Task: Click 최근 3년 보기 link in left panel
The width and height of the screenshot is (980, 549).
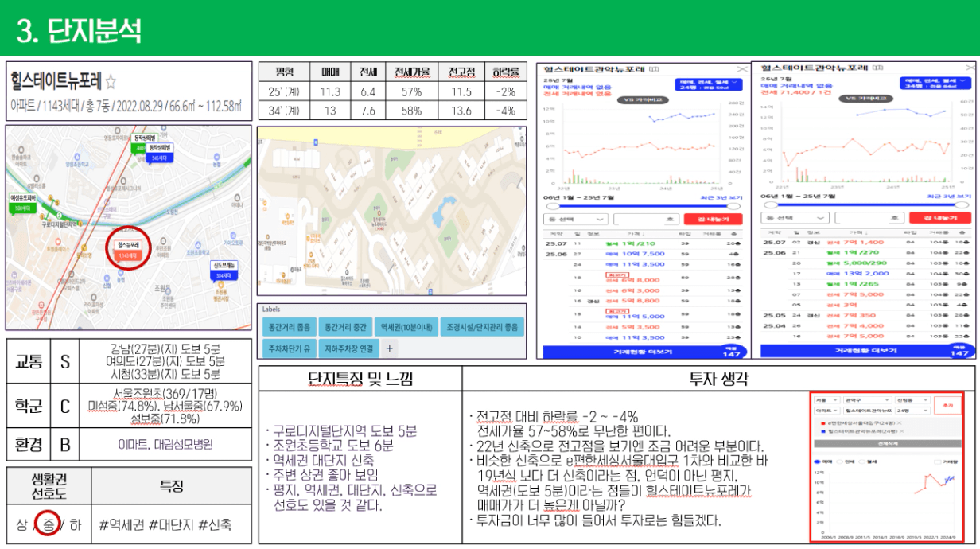Action: click(721, 197)
